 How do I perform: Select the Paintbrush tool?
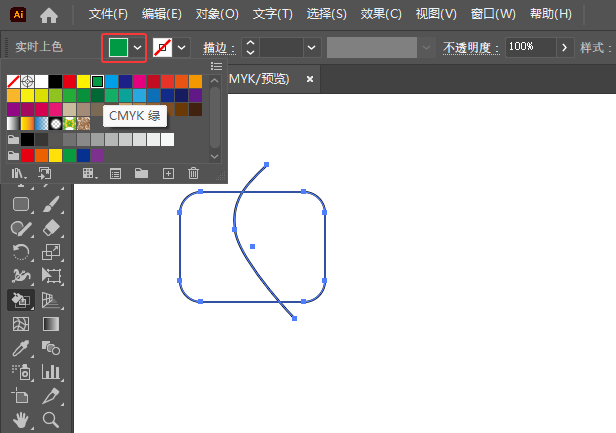[51, 204]
